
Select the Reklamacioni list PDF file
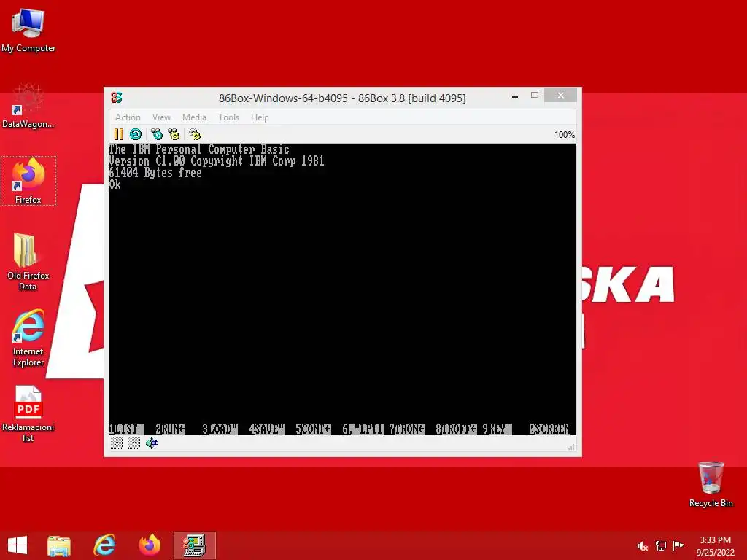pyautogui.click(x=28, y=414)
